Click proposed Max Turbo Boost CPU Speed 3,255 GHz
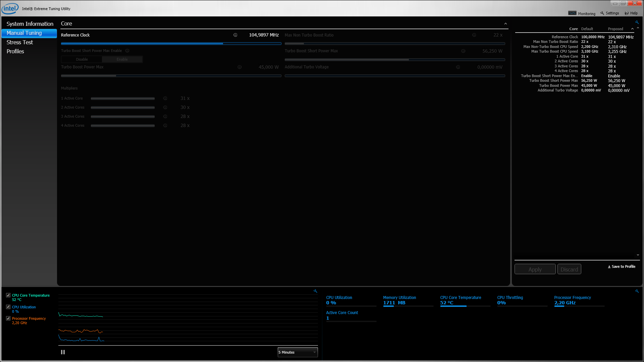Image resolution: width=644 pixels, height=362 pixels. pyautogui.click(x=617, y=52)
